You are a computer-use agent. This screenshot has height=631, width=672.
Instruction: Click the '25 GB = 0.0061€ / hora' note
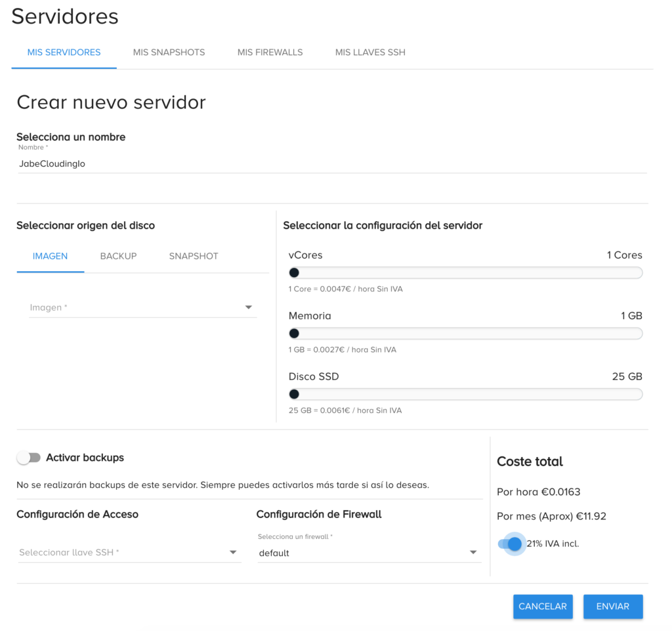[x=345, y=410]
